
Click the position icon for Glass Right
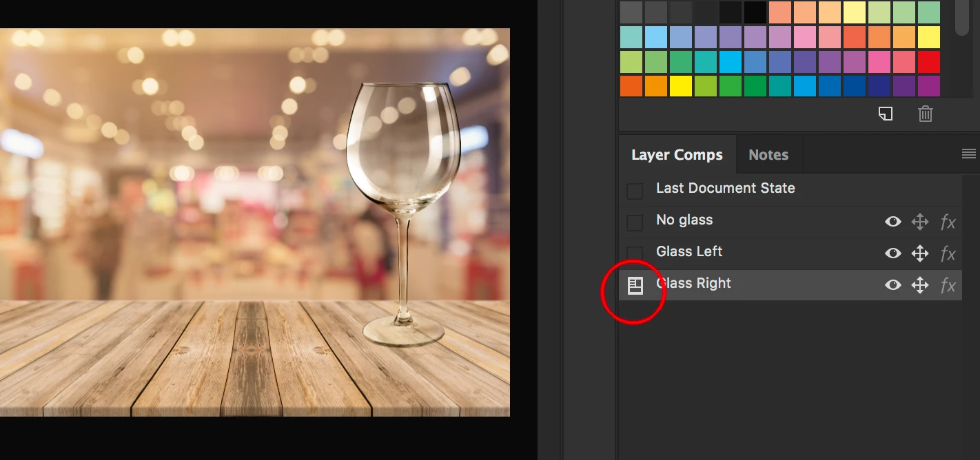[x=920, y=285]
